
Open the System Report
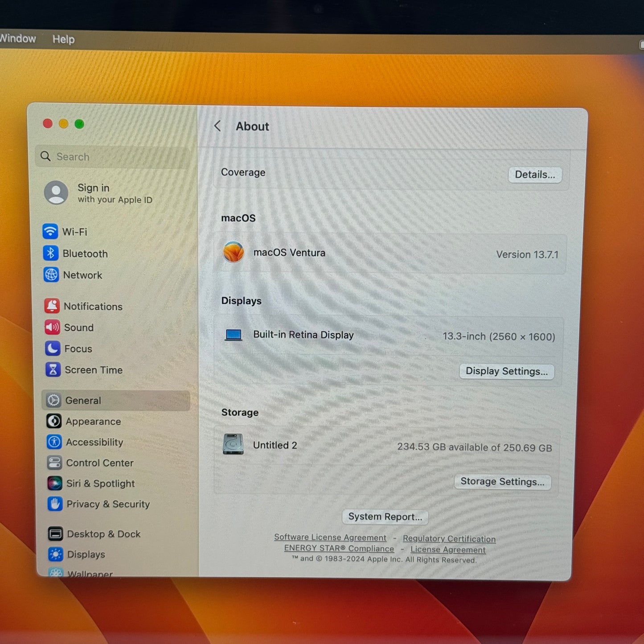pyautogui.click(x=385, y=517)
